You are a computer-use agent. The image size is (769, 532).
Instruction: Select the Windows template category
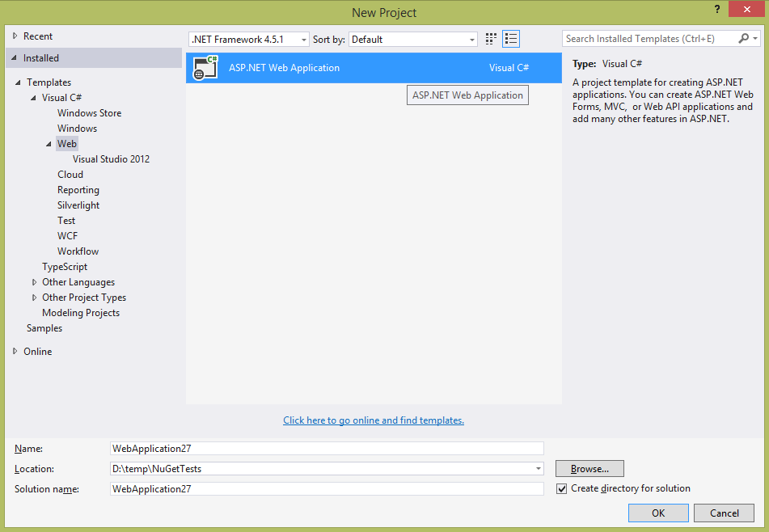click(x=77, y=129)
